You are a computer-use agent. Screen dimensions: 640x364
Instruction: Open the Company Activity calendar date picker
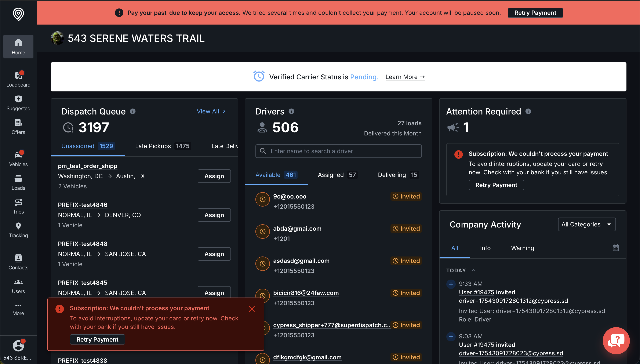[x=615, y=248]
